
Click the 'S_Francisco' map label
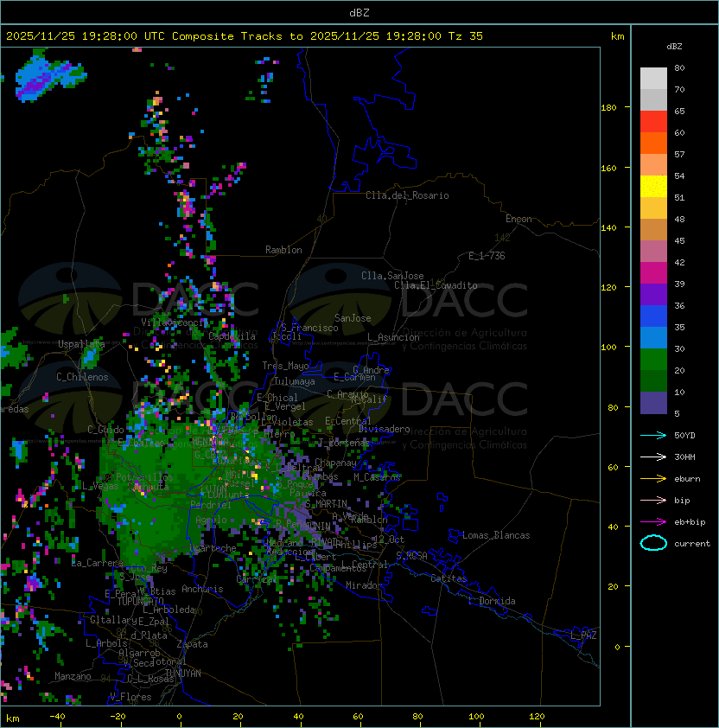pyautogui.click(x=309, y=328)
